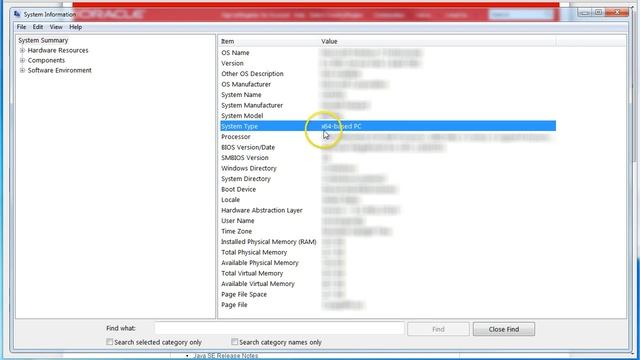Click the System Information title bar icon
The image size is (640, 360).
pyautogui.click(x=17, y=14)
